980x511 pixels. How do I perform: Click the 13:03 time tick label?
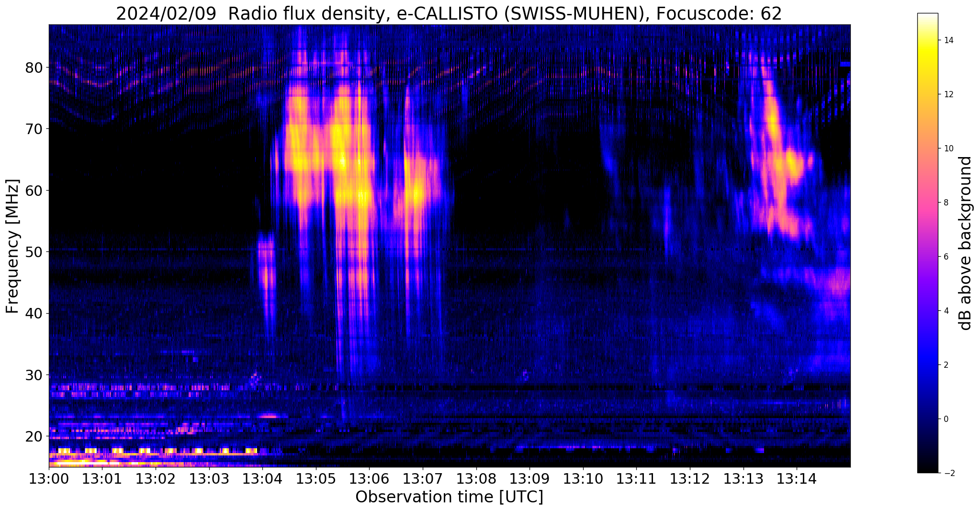click(x=209, y=479)
